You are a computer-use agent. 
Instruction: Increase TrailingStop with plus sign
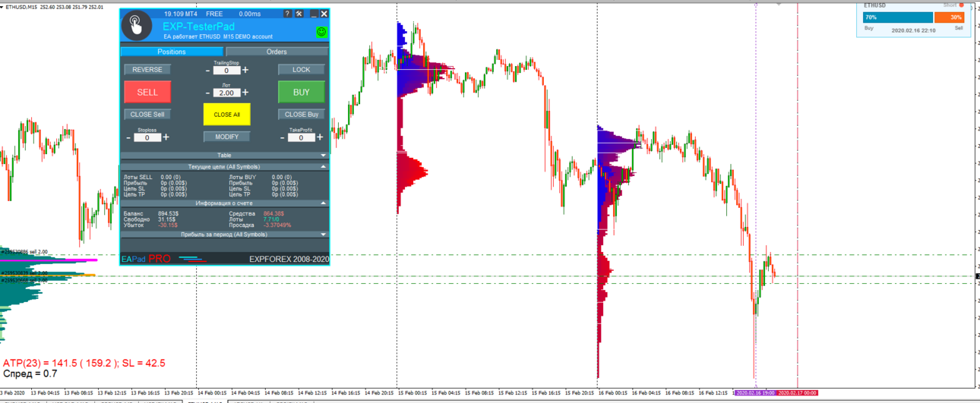coord(245,70)
